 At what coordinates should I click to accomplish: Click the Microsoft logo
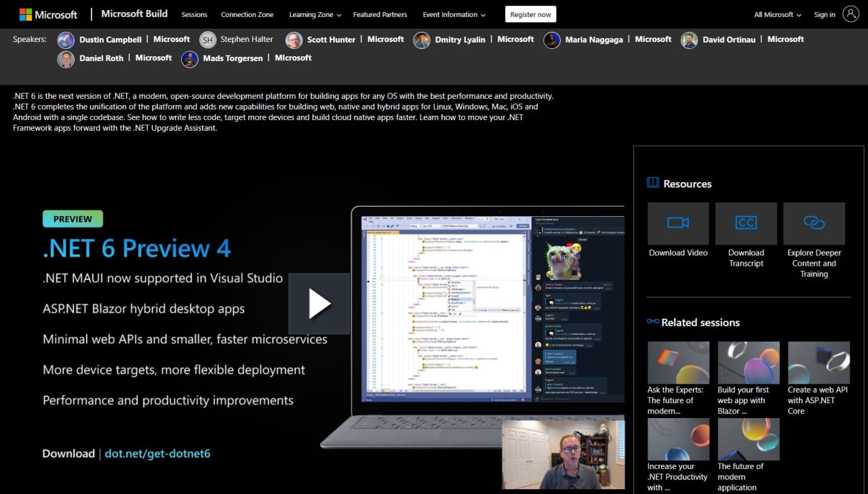click(x=48, y=14)
